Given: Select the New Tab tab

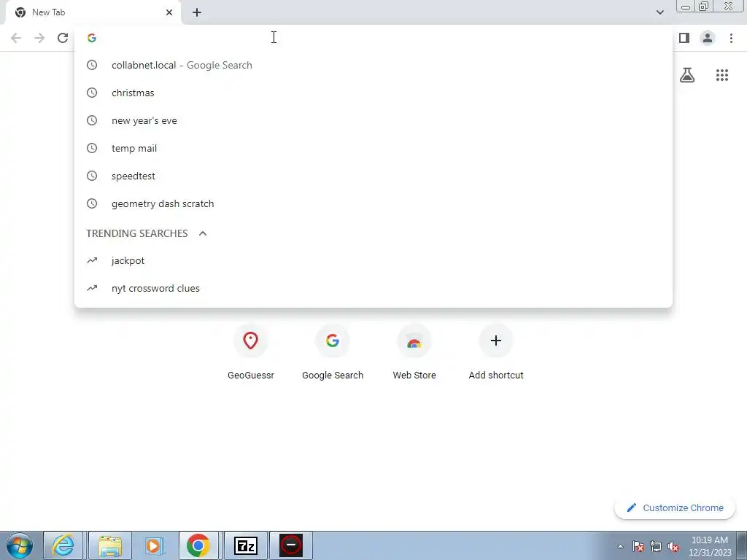Looking at the screenshot, I should [x=93, y=12].
